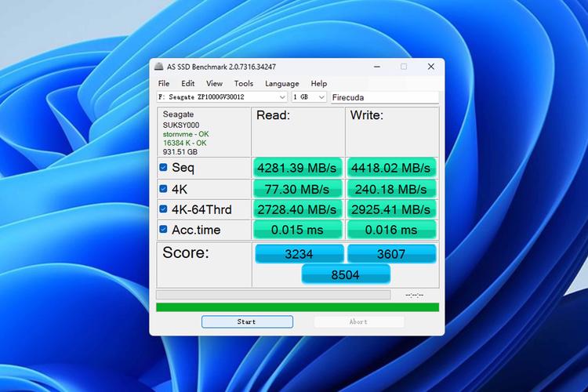Screen dimensions: 588x392
Task: Toggle the 4K test checkbox
Action: coord(163,189)
